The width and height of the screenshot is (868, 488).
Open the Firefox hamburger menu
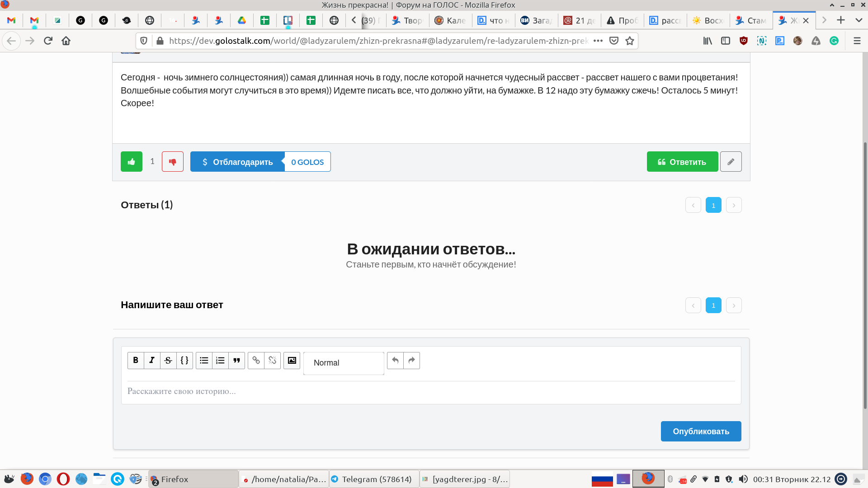(x=857, y=41)
